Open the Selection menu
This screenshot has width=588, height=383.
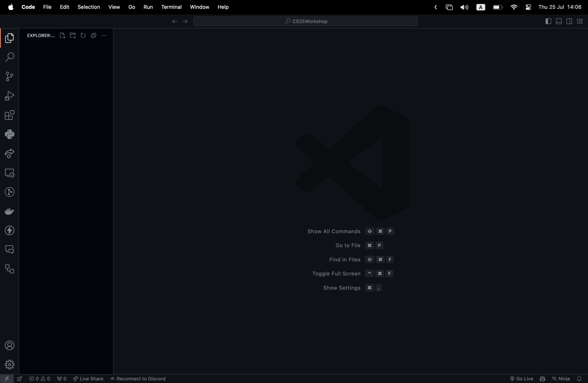89,7
